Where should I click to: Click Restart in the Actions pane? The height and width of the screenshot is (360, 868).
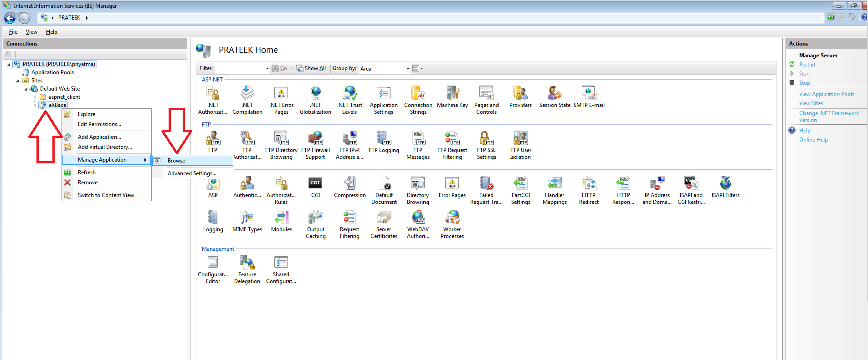point(807,65)
